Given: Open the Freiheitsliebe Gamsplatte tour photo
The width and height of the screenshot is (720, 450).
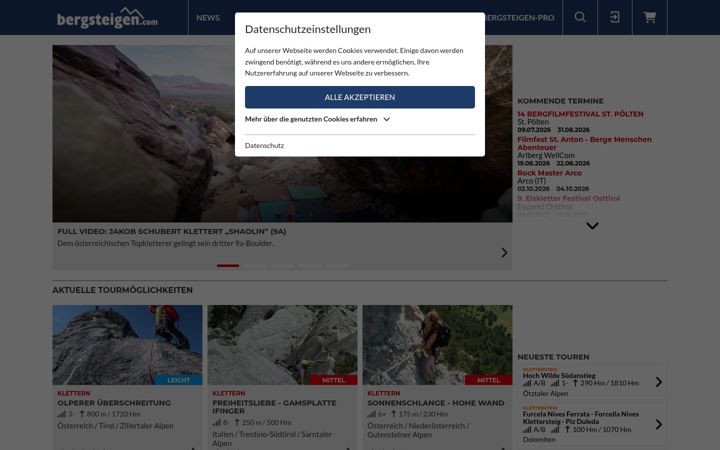Looking at the screenshot, I should [x=282, y=345].
